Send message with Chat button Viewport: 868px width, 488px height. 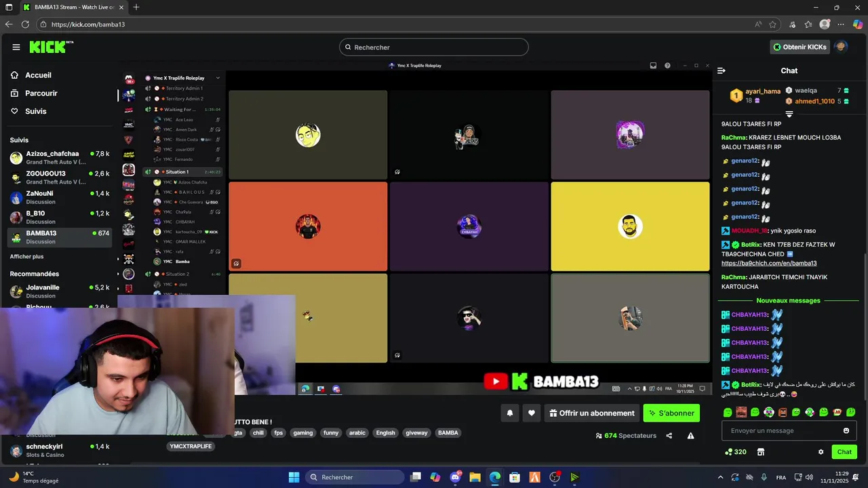(x=844, y=452)
